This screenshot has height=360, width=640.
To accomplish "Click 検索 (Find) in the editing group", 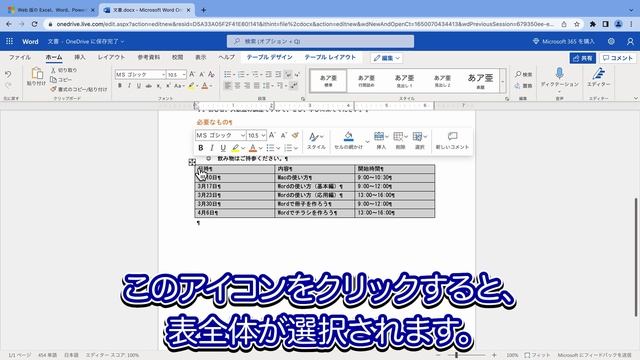I will point(524,74).
